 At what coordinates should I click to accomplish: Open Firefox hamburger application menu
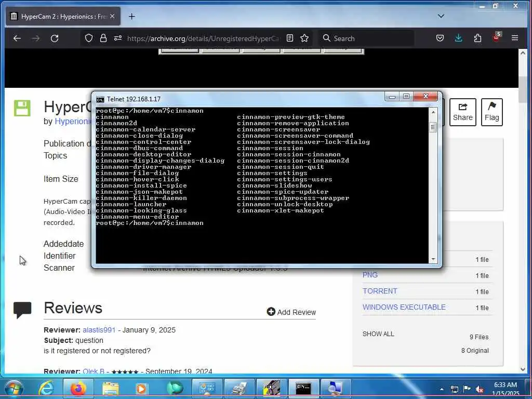point(515,38)
